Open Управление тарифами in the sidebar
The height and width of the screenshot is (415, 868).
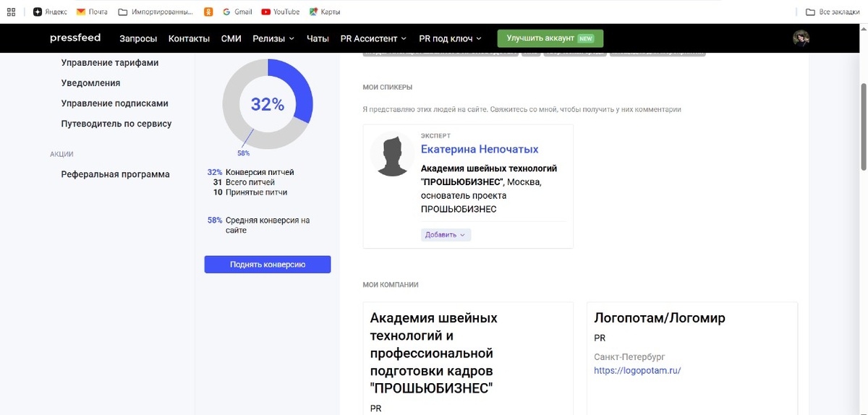tap(110, 63)
